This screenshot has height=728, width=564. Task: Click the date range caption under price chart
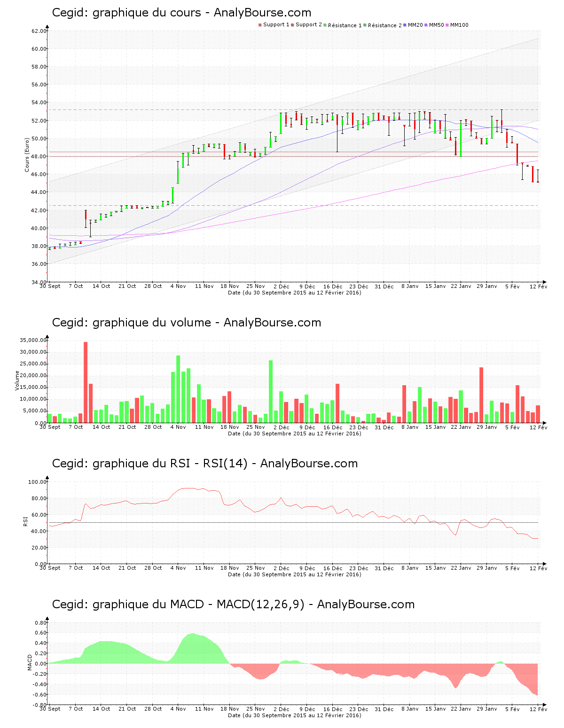tap(295, 293)
